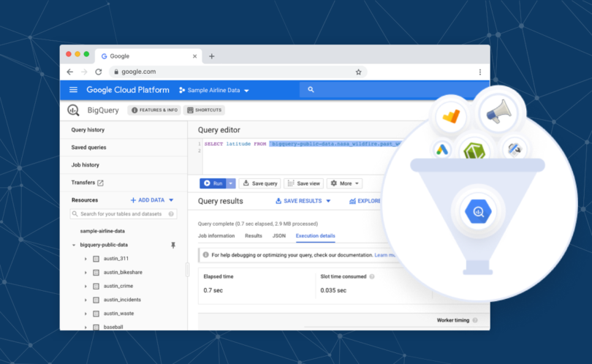Screen dimensions: 592x364
Task: Click the blue BigQuery hexagon inside the funnel
Action: pos(478,212)
